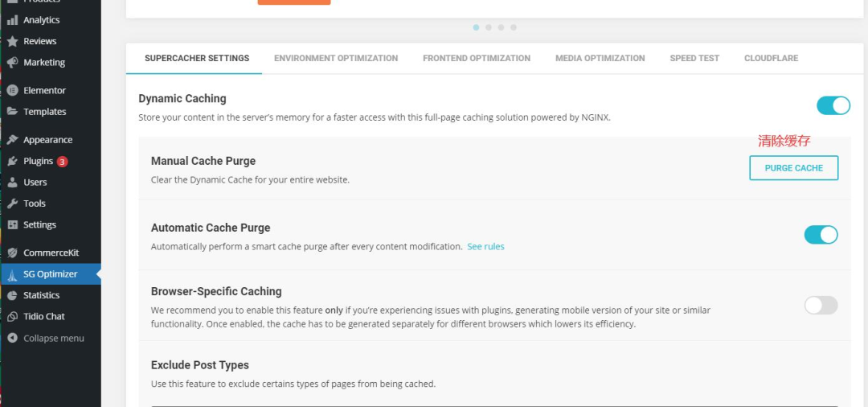Image resolution: width=868 pixels, height=407 pixels.
Task: Open the Settings sidebar menu item
Action: [39, 225]
